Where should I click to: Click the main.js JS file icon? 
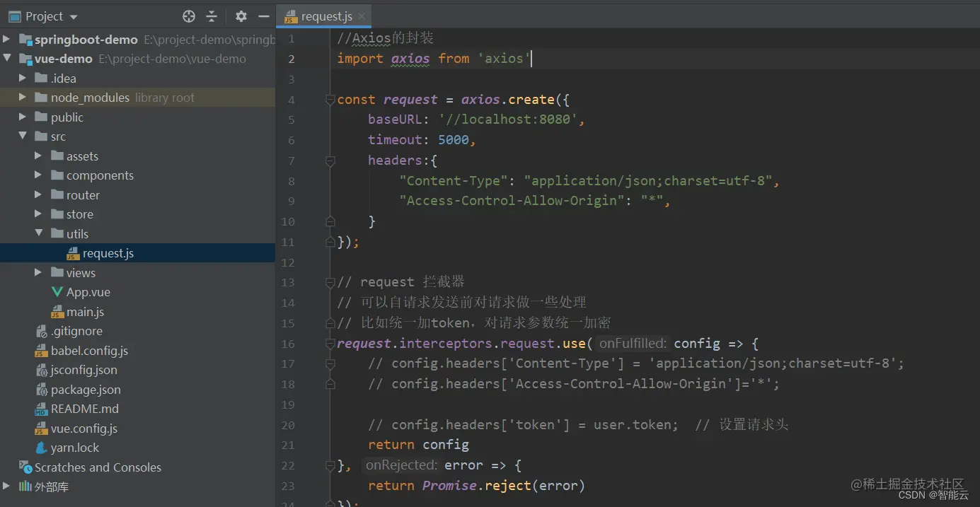(57, 312)
